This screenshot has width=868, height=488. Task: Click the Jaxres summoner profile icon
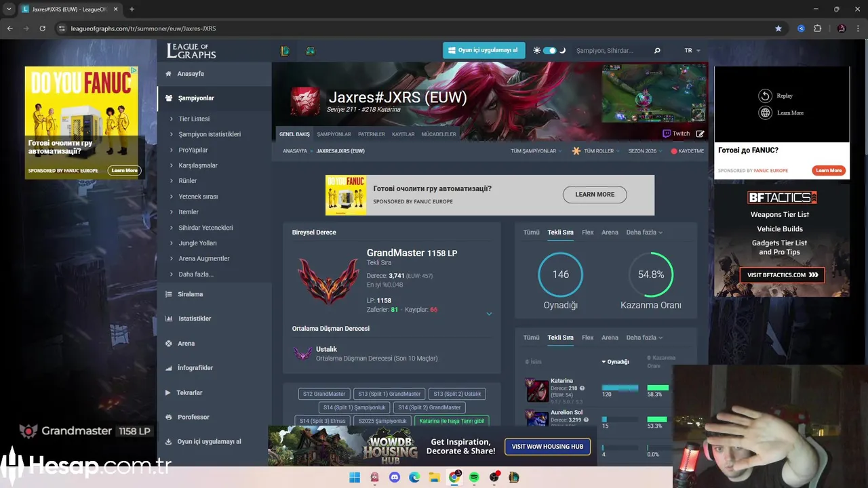click(x=305, y=102)
